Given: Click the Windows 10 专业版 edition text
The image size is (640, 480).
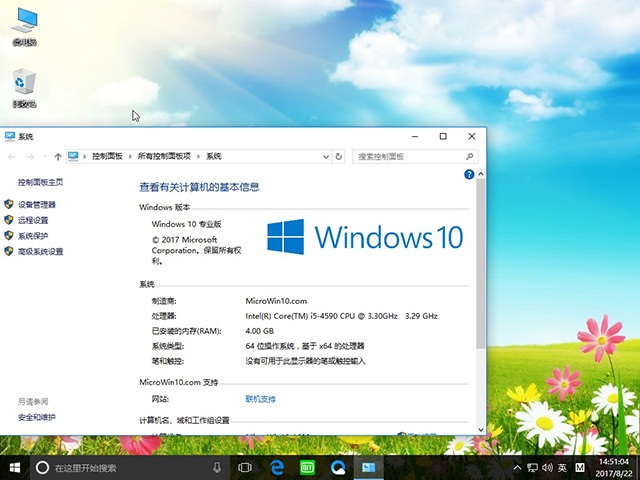Looking at the screenshot, I should point(187,224).
